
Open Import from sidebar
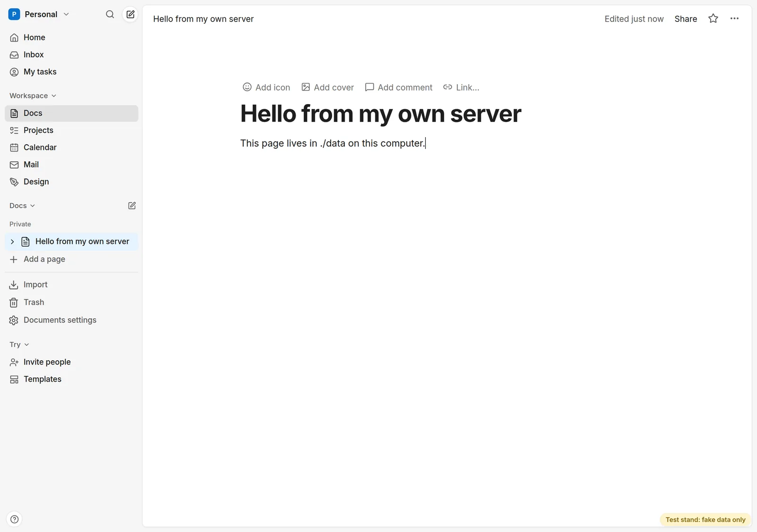71,285
